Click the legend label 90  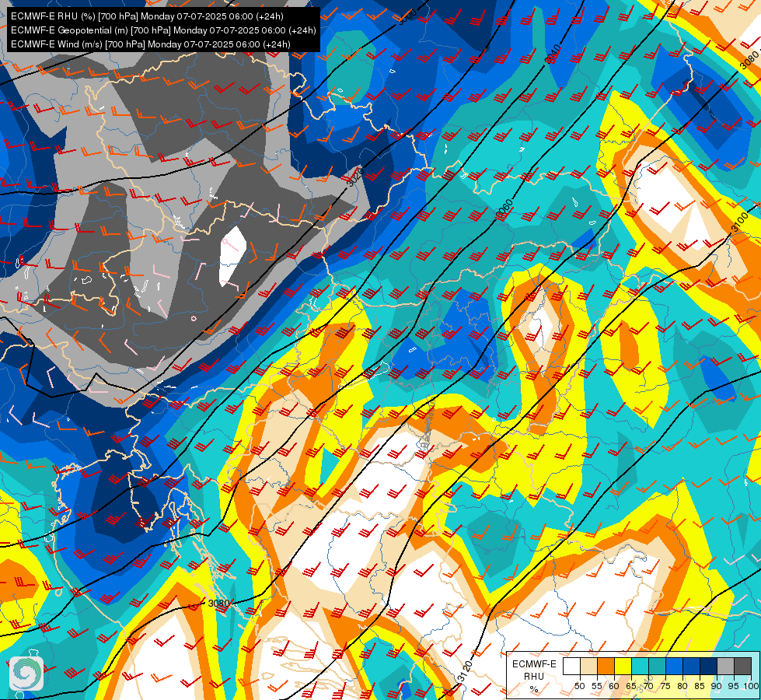coord(717,686)
